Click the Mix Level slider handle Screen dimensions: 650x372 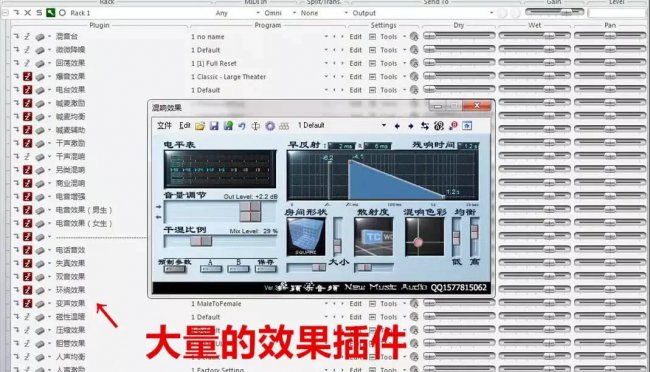(201, 241)
